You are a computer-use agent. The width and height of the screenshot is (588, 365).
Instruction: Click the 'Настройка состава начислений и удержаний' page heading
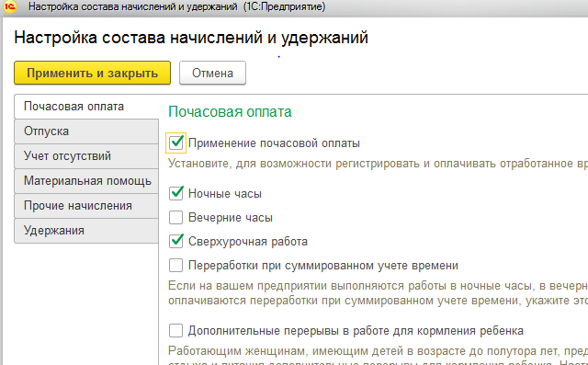coord(191,38)
